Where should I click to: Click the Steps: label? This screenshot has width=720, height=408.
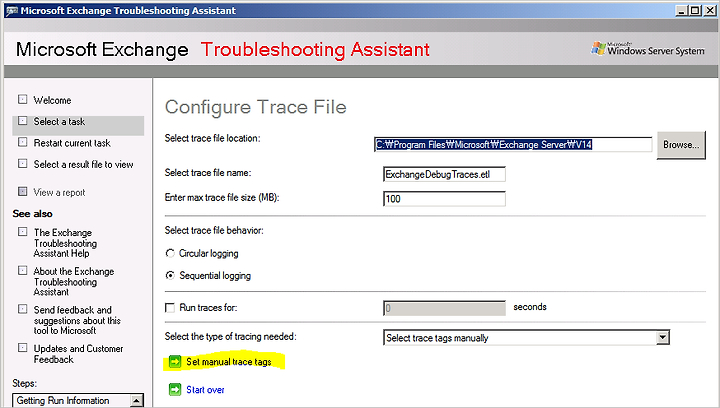click(x=24, y=383)
